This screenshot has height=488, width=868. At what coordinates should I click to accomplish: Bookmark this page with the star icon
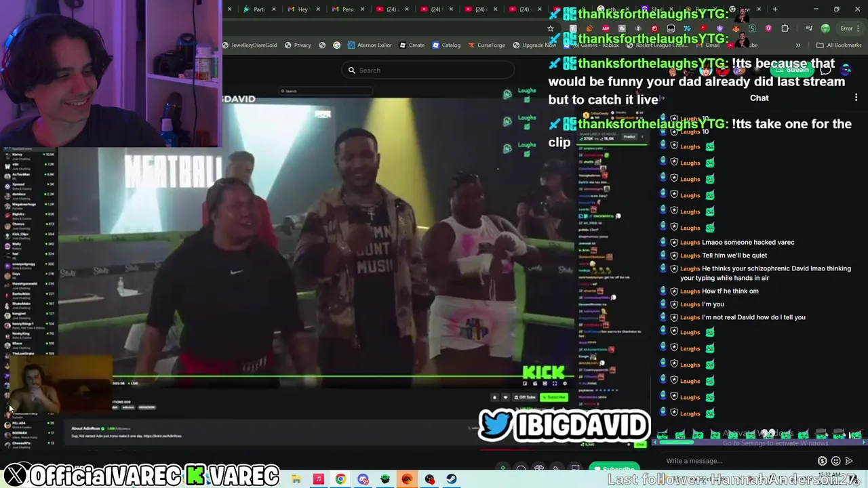pos(551,28)
